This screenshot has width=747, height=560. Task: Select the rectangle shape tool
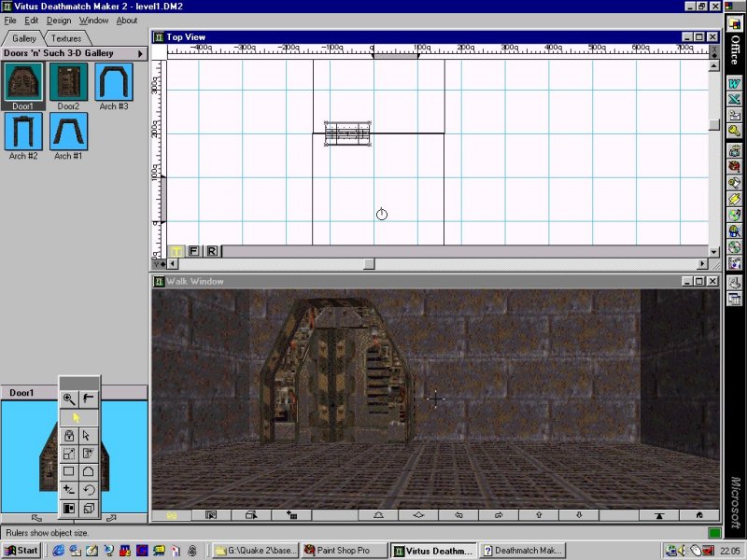(69, 471)
